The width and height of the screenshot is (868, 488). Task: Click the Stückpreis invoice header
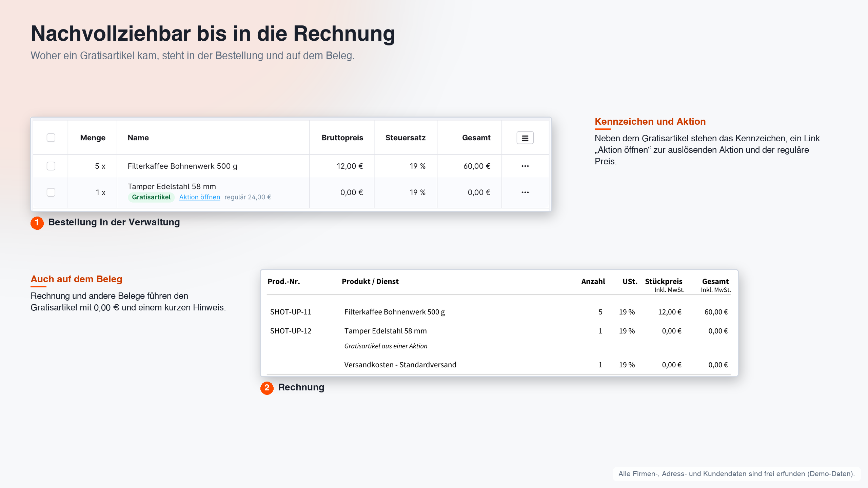[x=664, y=281]
